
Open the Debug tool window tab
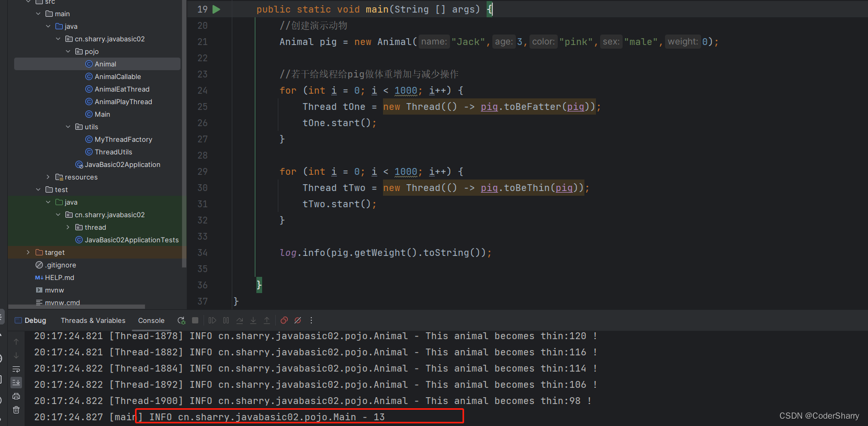point(30,320)
